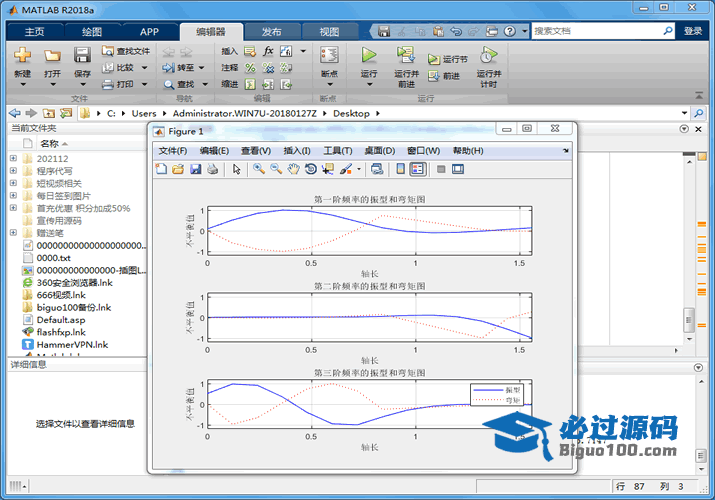This screenshot has width=715, height=500.
Task: Open Figure 1 帮助(H) menu
Action: 468,151
